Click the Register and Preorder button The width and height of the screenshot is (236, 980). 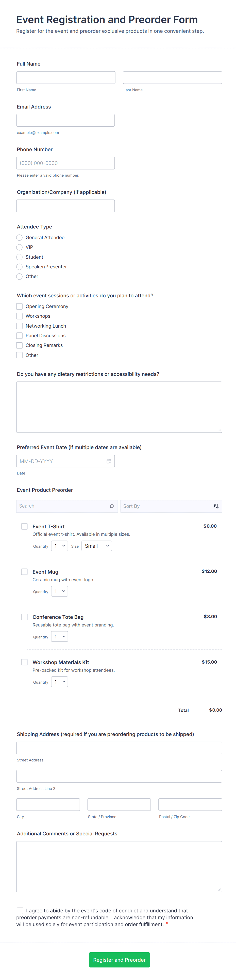click(119, 960)
